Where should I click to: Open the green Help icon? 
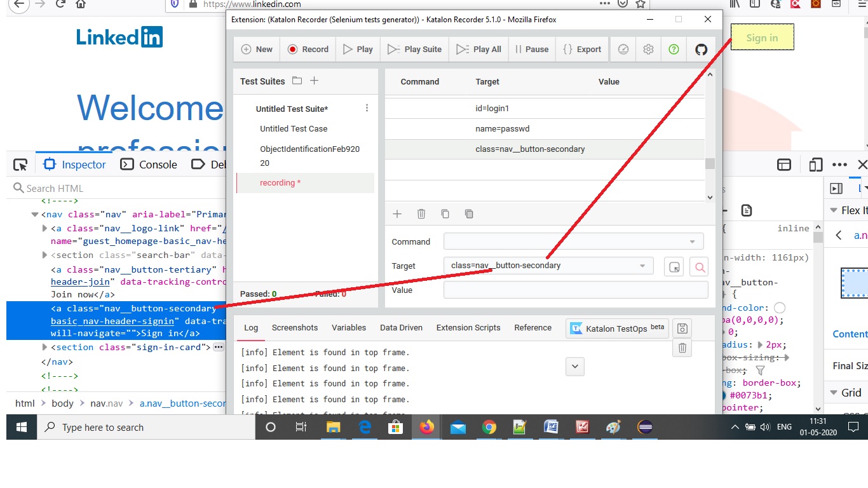(x=674, y=49)
